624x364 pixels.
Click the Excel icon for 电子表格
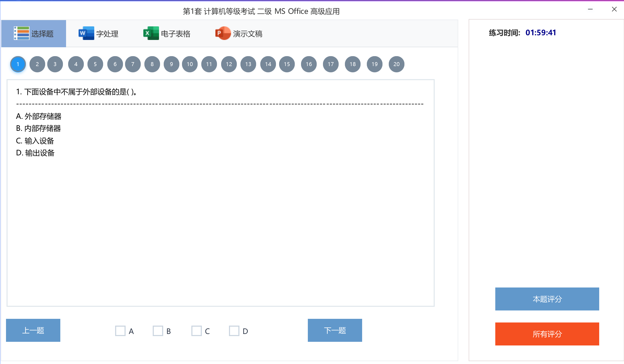(x=151, y=33)
